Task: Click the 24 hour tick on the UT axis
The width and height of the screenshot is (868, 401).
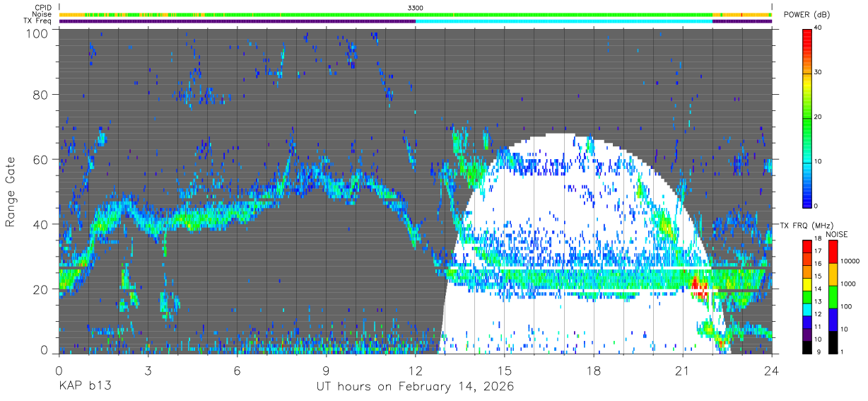Action: coord(772,370)
